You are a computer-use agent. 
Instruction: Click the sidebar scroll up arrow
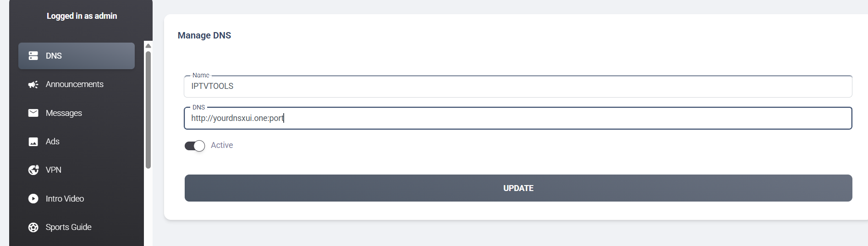148,46
